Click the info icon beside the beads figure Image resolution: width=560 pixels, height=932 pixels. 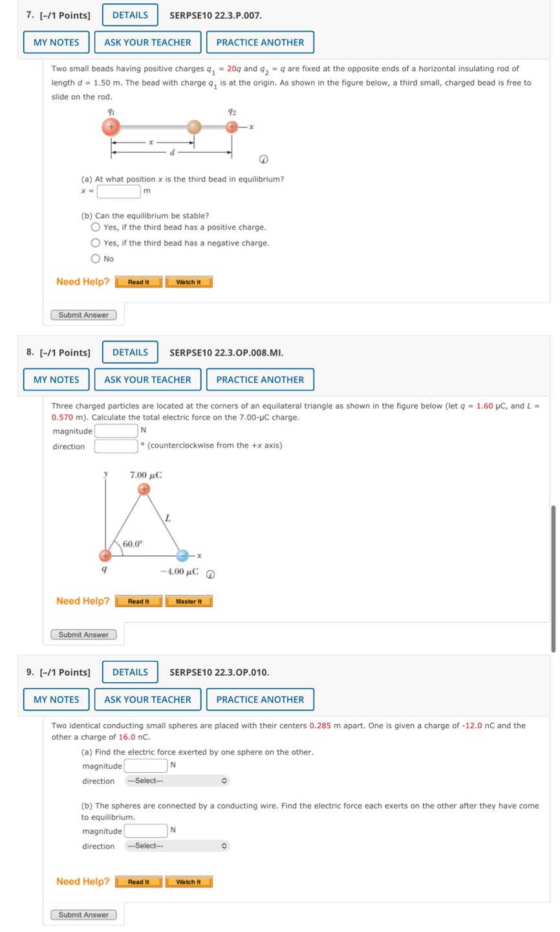(x=262, y=159)
